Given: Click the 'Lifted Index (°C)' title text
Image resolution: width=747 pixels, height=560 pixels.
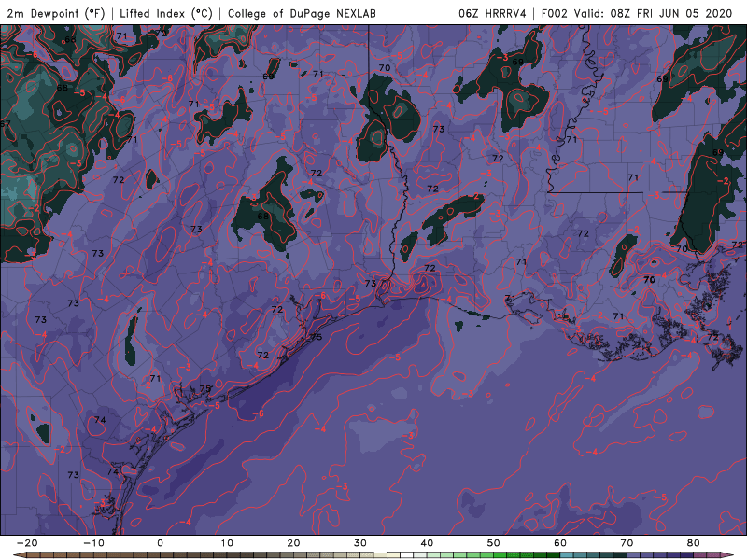Looking at the screenshot, I should click(x=166, y=13).
